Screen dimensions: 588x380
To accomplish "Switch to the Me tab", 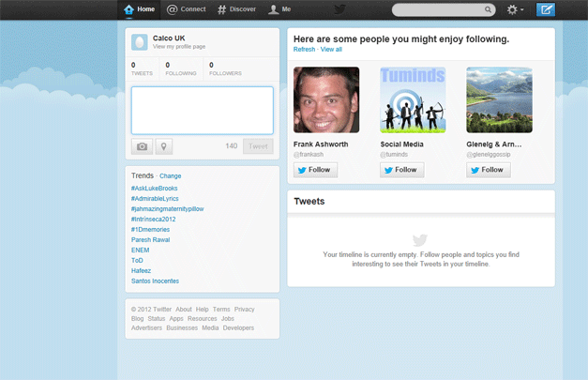I will 279,9.
